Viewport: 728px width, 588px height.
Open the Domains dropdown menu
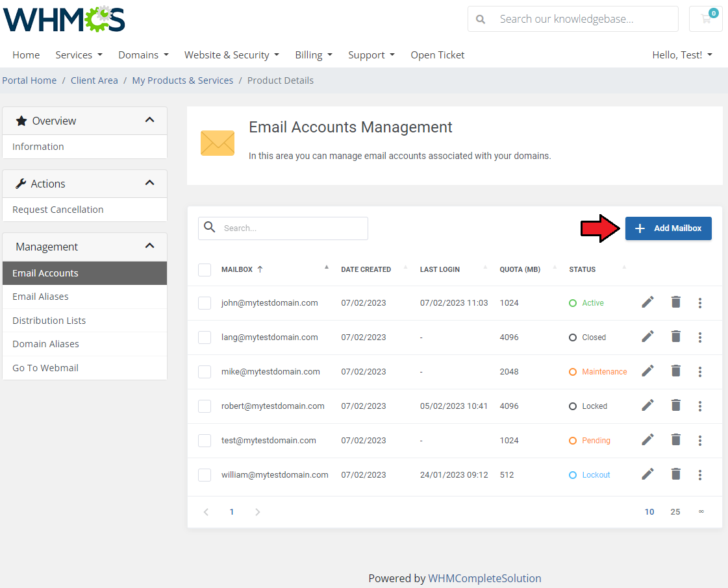pos(144,55)
